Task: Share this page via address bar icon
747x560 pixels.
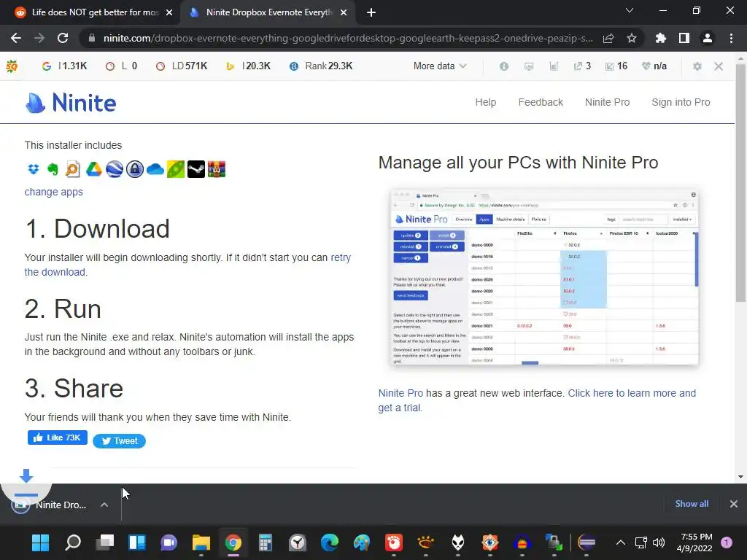Action: click(x=608, y=38)
